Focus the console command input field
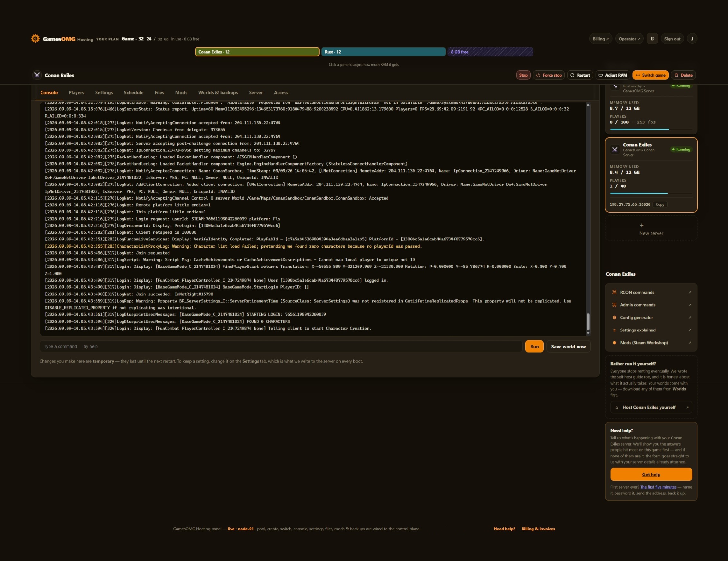The height and width of the screenshot is (561, 728). [281, 346]
